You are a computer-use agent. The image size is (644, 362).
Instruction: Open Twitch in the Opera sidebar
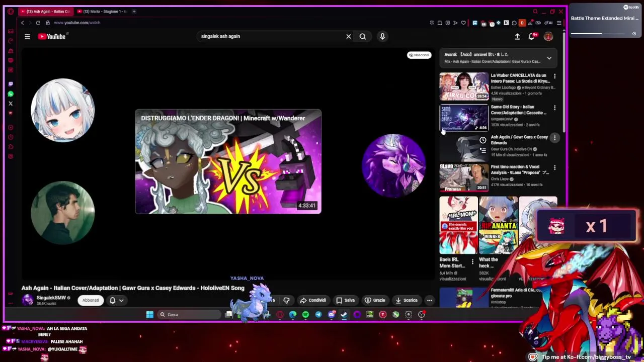pos(11,84)
